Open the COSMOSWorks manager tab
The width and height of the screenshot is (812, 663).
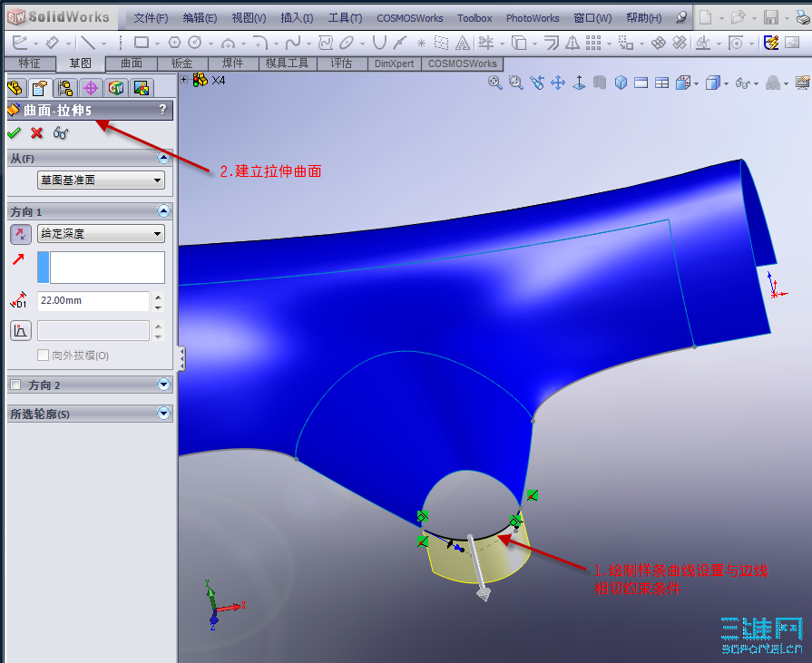(x=116, y=88)
